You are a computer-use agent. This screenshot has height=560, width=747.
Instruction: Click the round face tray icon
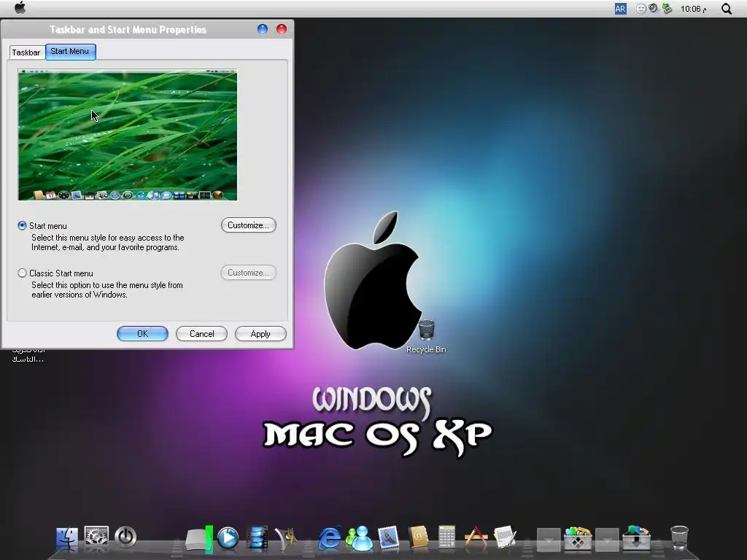click(x=641, y=9)
